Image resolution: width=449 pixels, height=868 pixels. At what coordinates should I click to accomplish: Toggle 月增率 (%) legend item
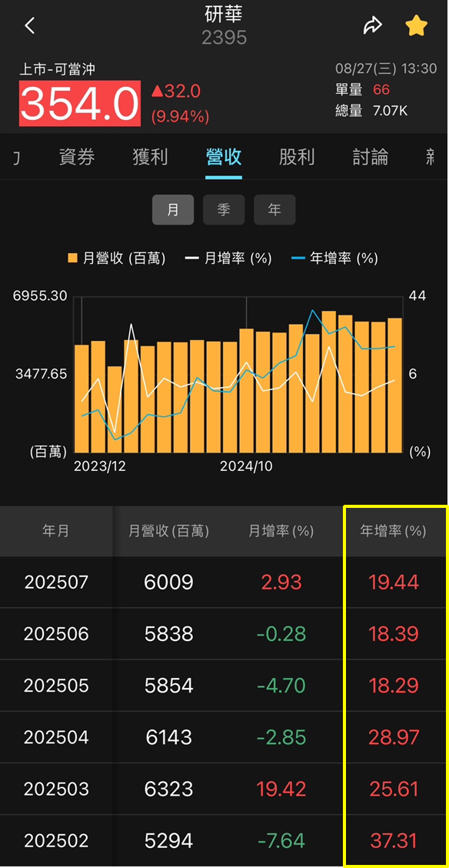(228, 258)
